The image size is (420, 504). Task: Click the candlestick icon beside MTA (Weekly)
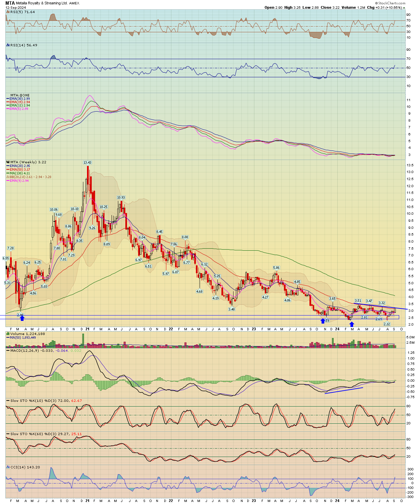tap(8, 162)
